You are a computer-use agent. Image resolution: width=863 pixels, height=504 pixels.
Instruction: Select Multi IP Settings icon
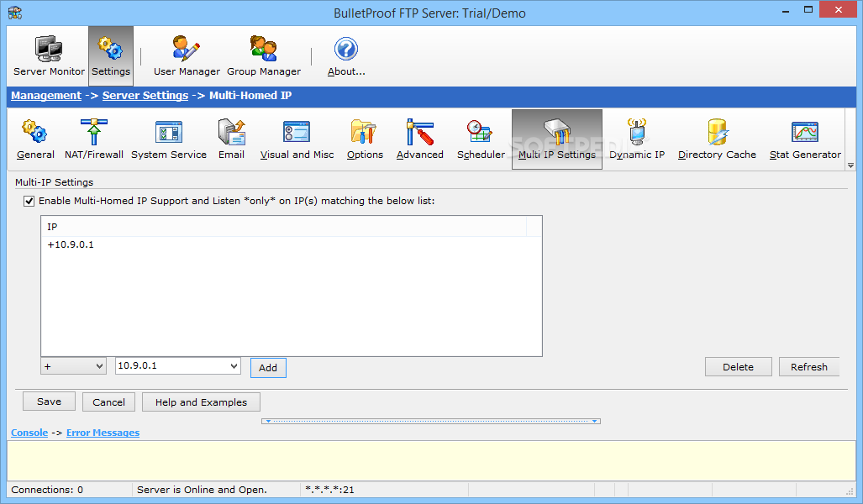click(556, 139)
